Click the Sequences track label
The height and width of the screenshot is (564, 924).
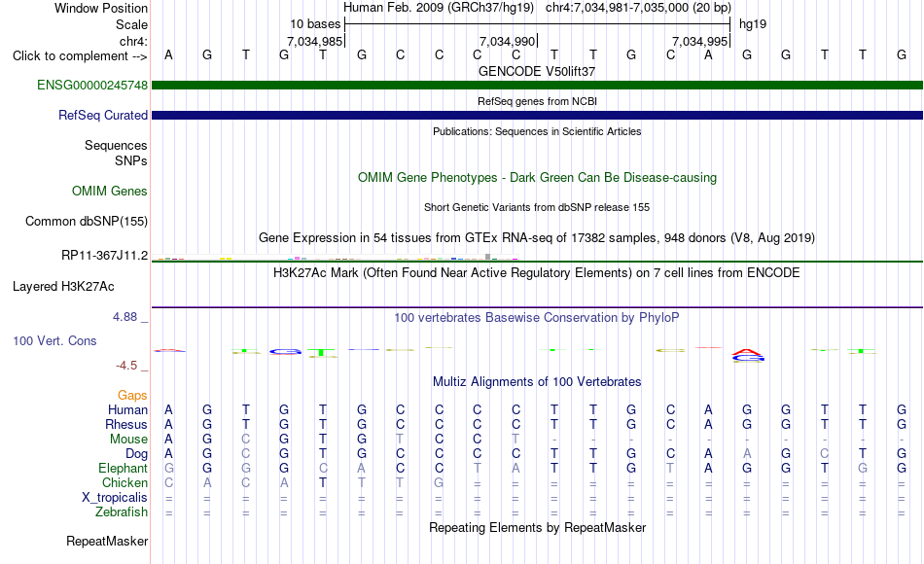[116, 145]
